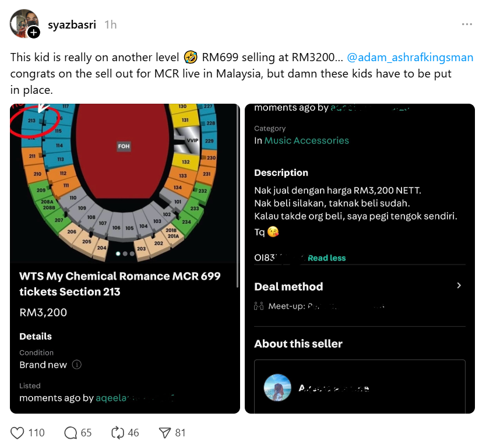Expand the Deal method chevron
This screenshot has width=486, height=448.
pyautogui.click(x=459, y=285)
